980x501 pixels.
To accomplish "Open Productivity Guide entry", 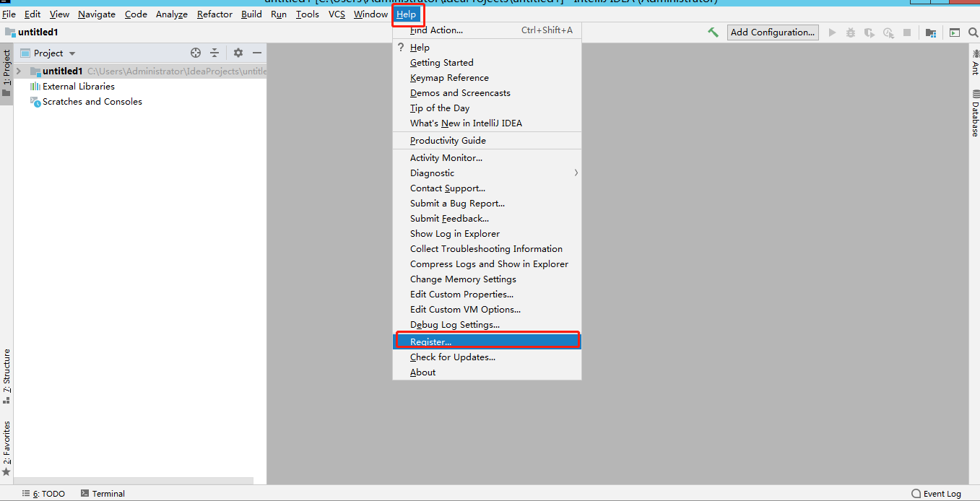I will [487, 141].
